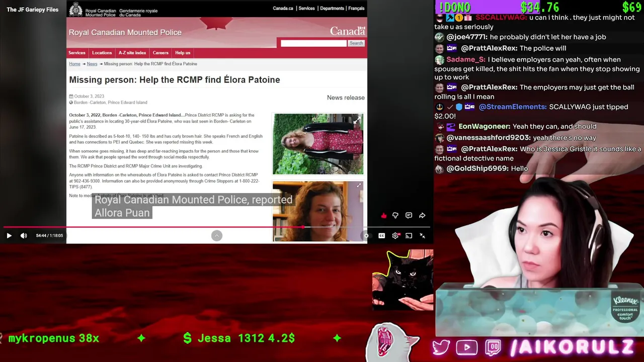Switch language via Français link
644x362 pixels.
point(356,9)
